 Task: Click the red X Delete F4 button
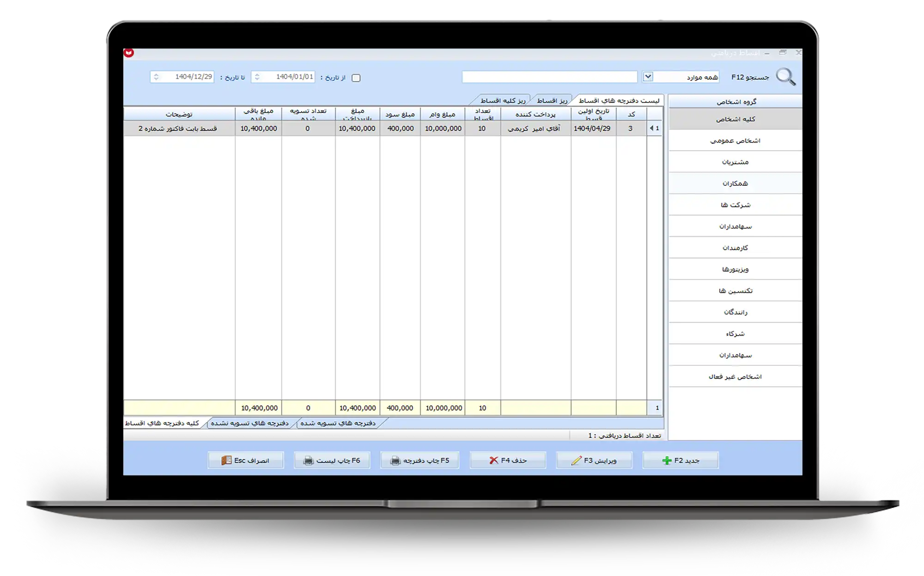click(x=508, y=461)
